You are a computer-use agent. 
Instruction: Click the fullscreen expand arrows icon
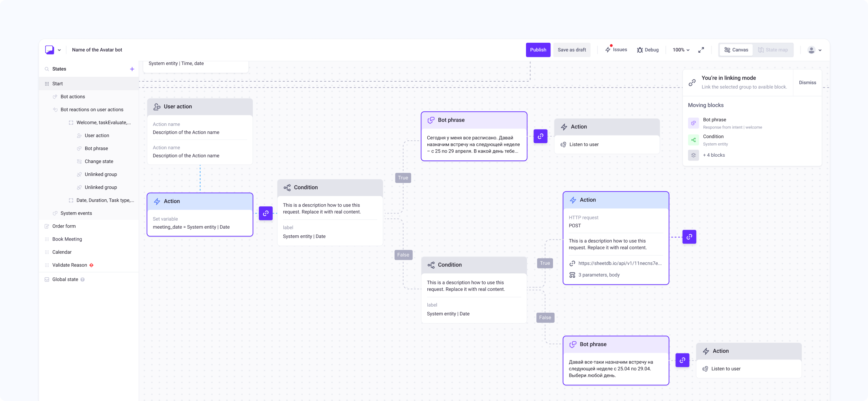pos(701,50)
